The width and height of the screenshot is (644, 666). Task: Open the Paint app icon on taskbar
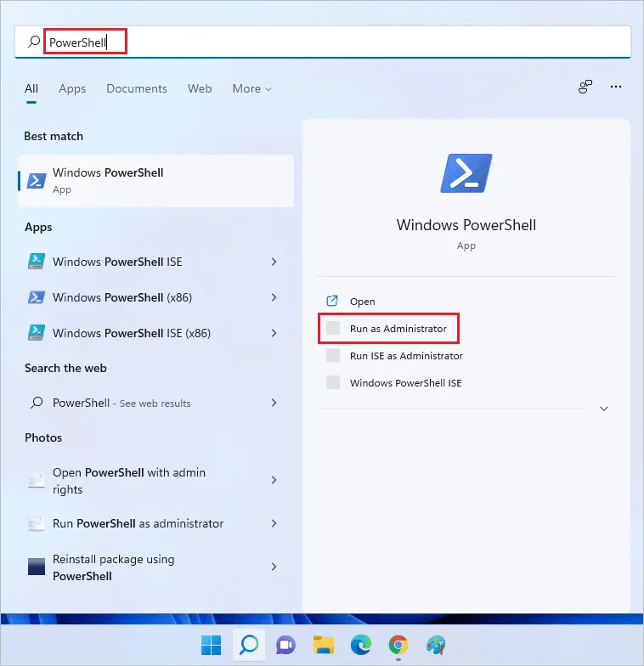point(435,646)
